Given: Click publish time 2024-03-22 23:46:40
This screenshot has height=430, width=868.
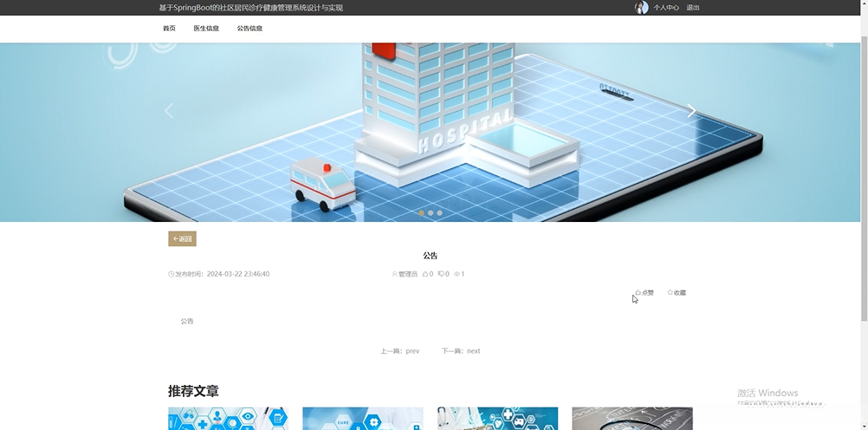Looking at the screenshot, I should [238, 274].
